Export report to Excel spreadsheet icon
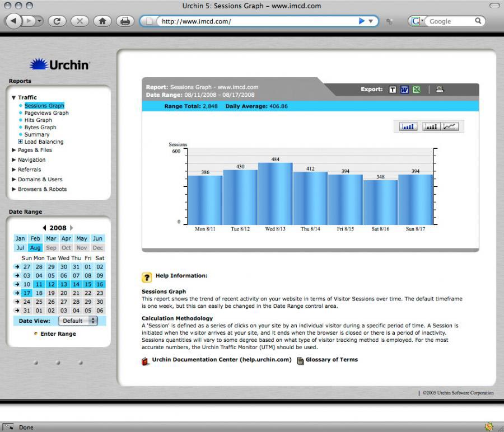504x432 pixels. point(416,90)
